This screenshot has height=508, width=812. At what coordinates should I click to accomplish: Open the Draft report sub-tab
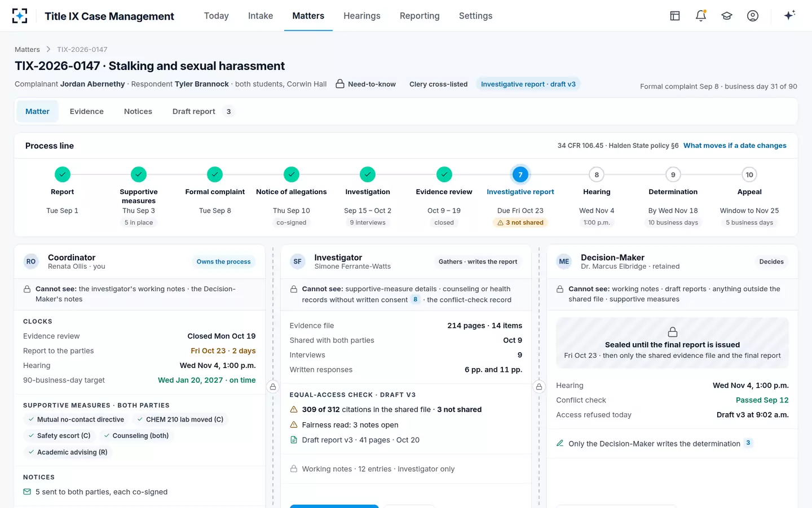tap(202, 112)
